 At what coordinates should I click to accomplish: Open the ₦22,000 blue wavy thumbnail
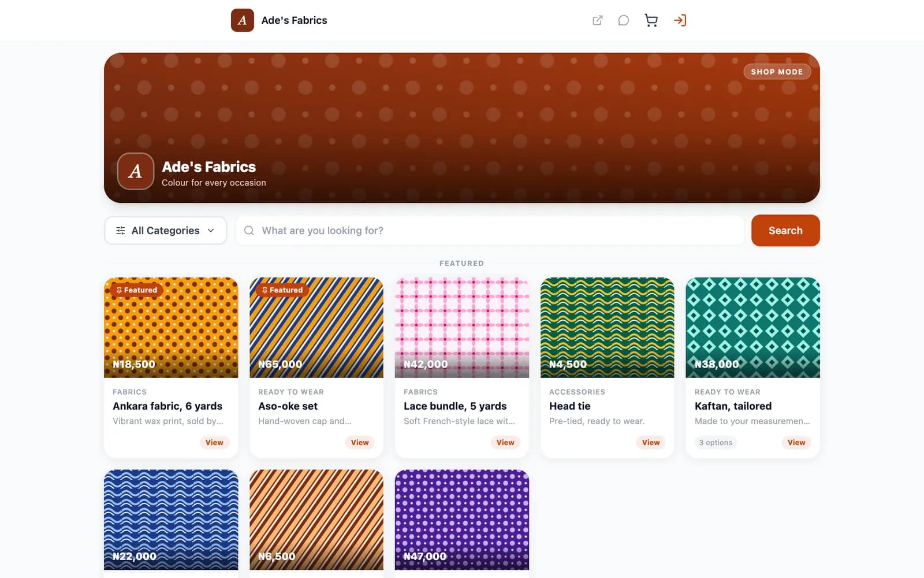(171, 520)
